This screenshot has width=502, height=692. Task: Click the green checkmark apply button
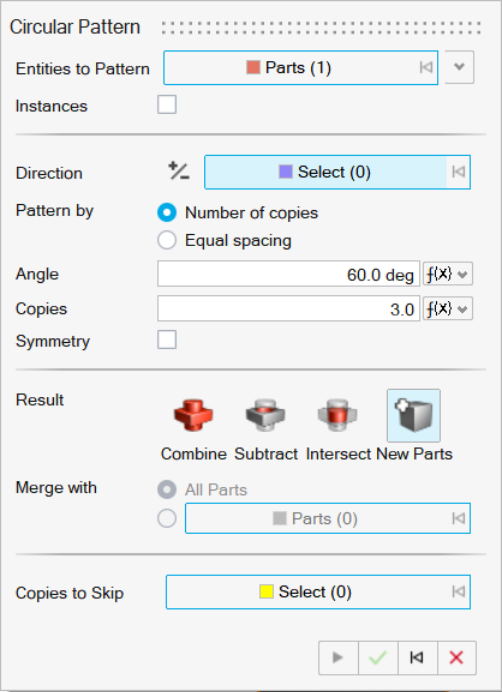pyautogui.click(x=378, y=658)
